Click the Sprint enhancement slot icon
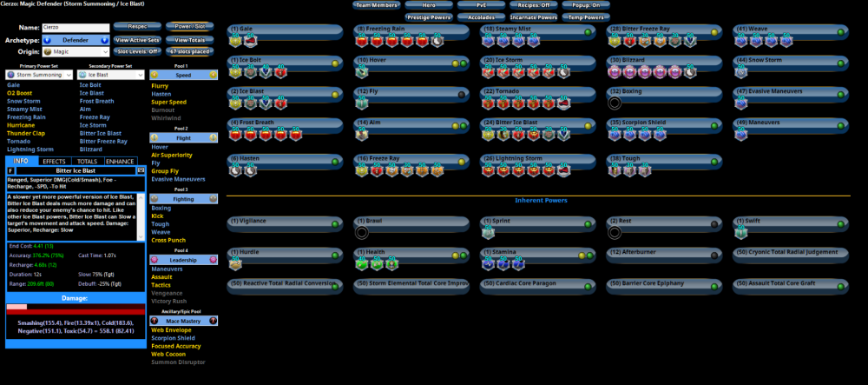The width and height of the screenshot is (868, 385). [489, 232]
